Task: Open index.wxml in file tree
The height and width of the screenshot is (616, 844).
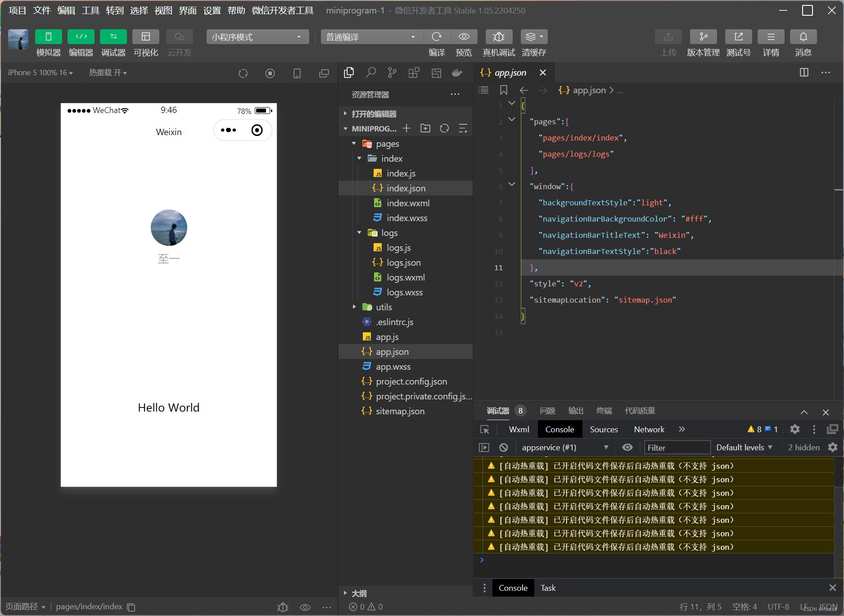Action: [408, 203]
